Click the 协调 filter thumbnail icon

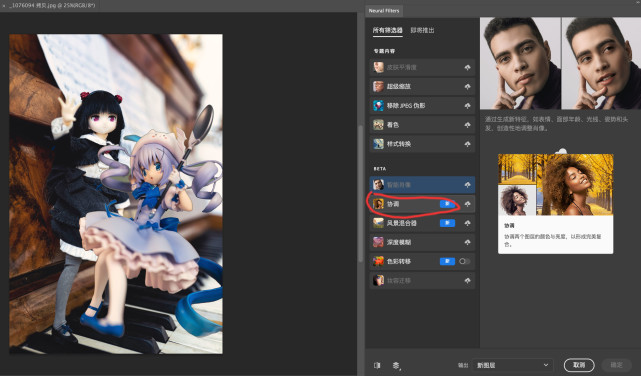[x=378, y=204]
